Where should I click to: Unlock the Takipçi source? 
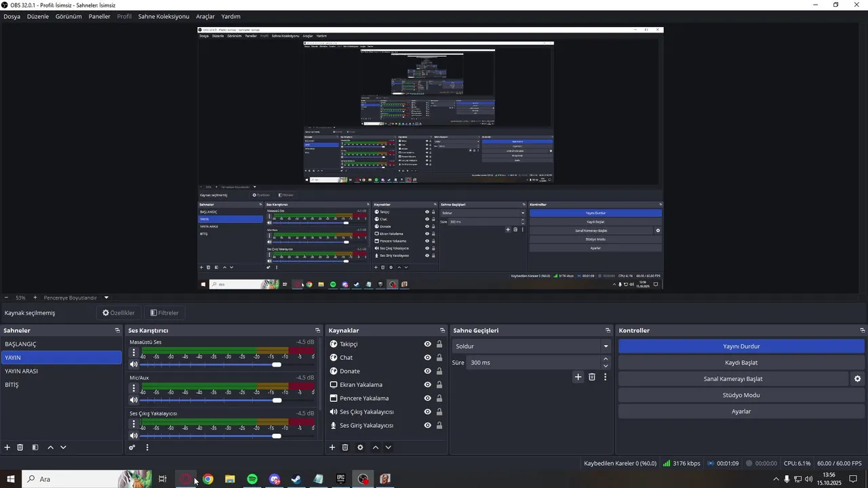coord(439,344)
